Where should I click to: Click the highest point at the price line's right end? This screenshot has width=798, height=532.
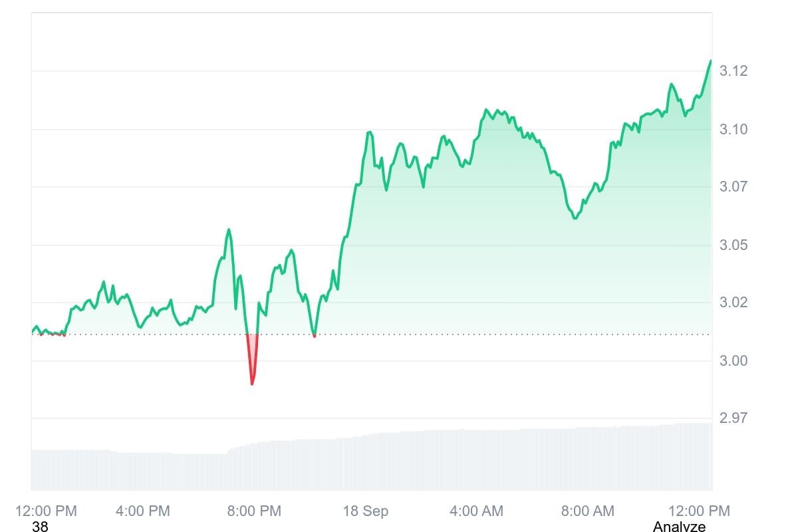click(x=710, y=61)
